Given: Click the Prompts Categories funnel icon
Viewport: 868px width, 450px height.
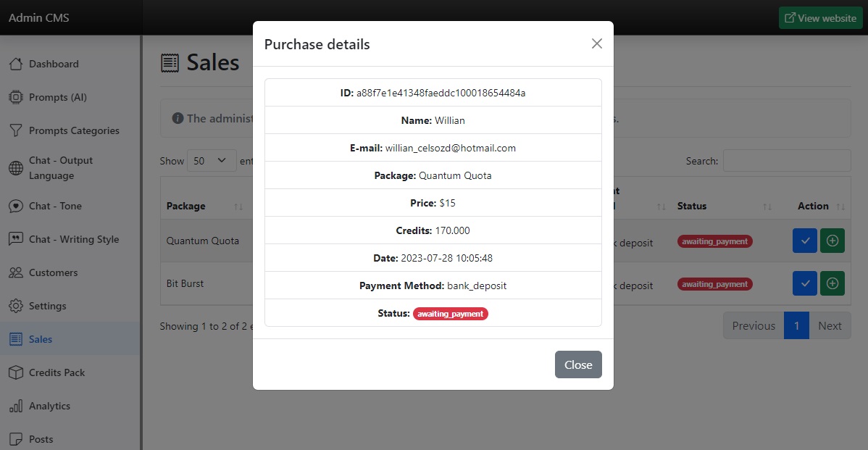Looking at the screenshot, I should [15, 130].
